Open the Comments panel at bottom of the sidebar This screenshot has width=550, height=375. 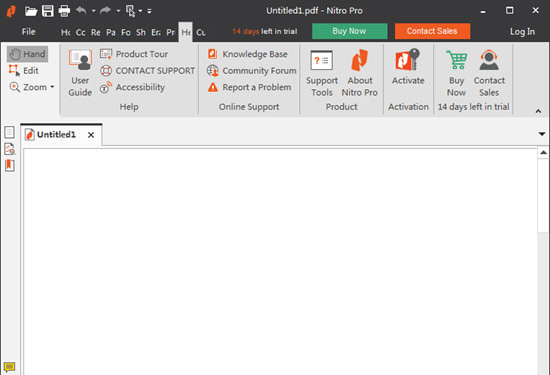tap(9, 367)
